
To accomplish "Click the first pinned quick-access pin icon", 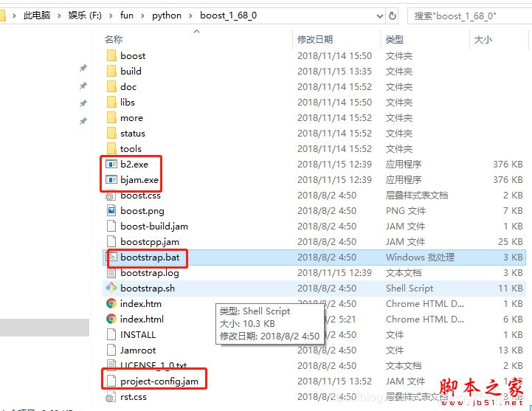I will (83, 68).
